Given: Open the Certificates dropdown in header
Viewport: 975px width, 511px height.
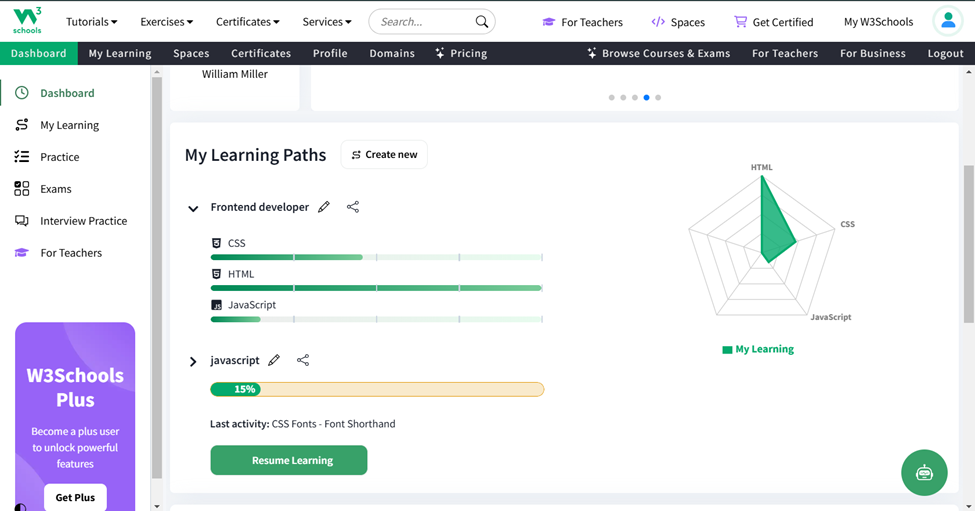Looking at the screenshot, I should coord(247,22).
